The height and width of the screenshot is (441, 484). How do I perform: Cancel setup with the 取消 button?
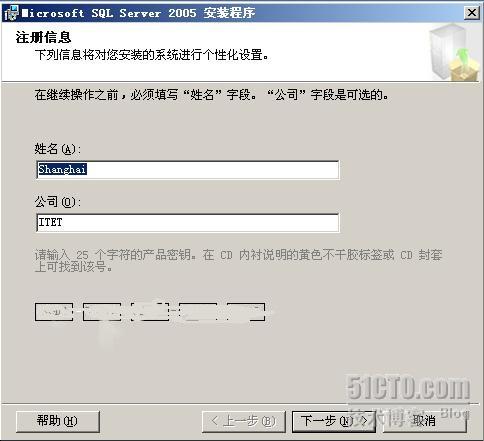click(424, 421)
